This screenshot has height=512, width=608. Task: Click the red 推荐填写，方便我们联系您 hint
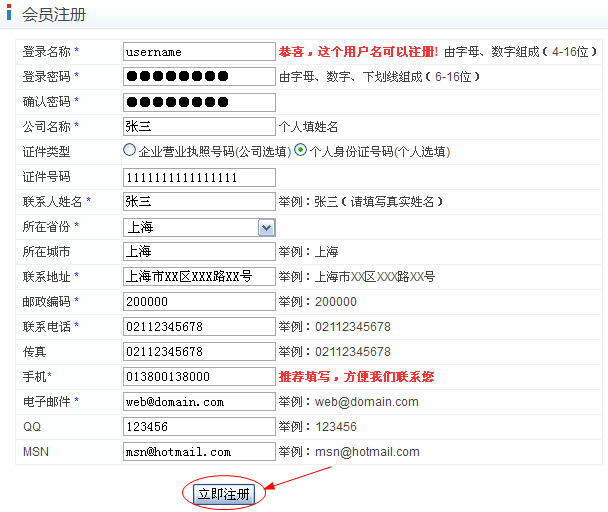click(356, 376)
